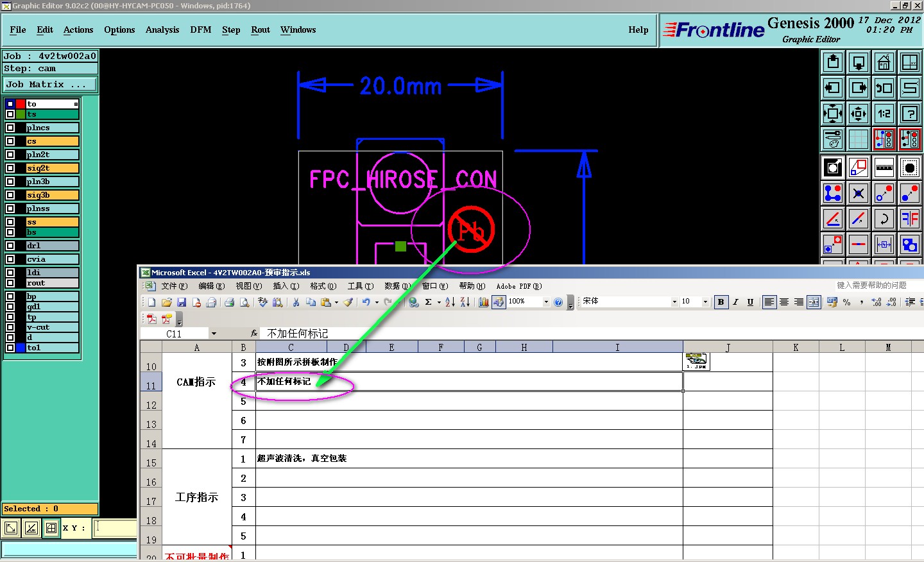Open Excel Adobe PDF menu
The height and width of the screenshot is (562, 924).
click(519, 286)
